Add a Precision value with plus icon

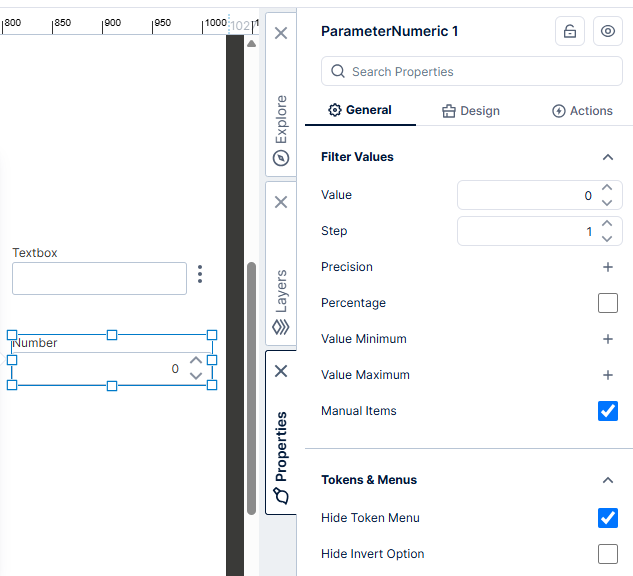(608, 267)
